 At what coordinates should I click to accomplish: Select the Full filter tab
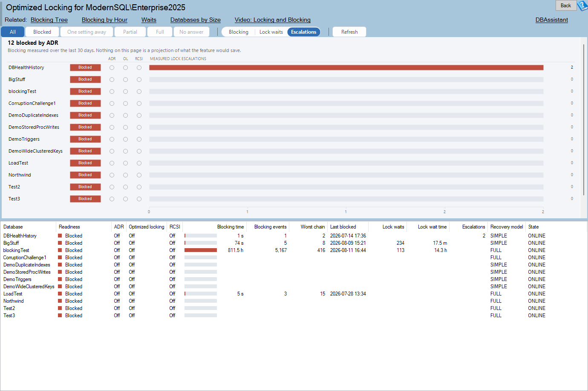click(x=160, y=32)
